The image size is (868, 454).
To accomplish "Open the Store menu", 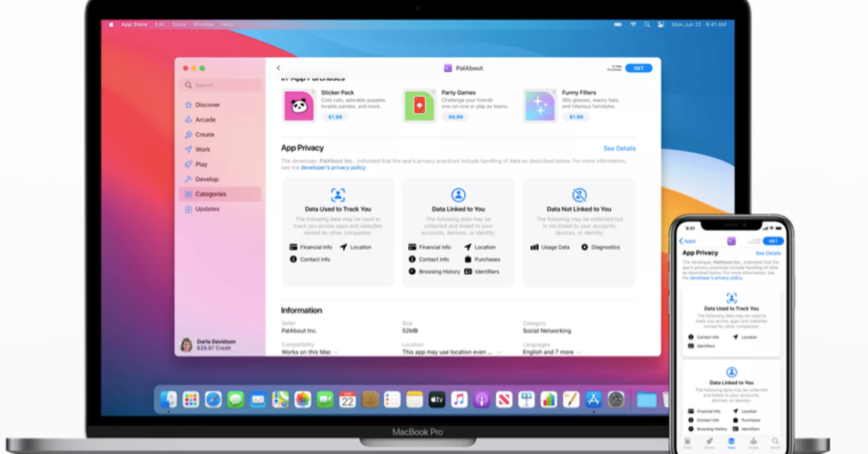I will (x=179, y=25).
